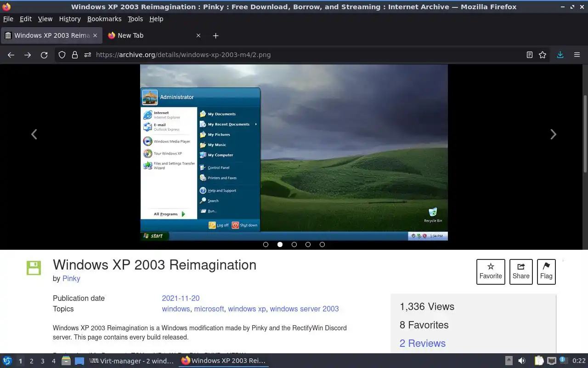This screenshot has width=588, height=368.
Task: Click the Share button
Action: coord(521,271)
